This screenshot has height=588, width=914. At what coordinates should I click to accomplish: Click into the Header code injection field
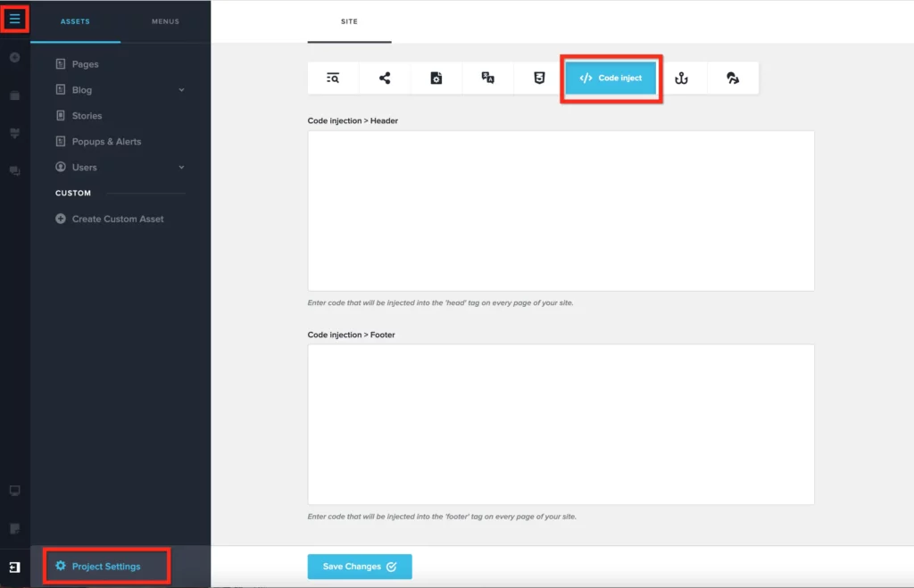pyautogui.click(x=561, y=211)
